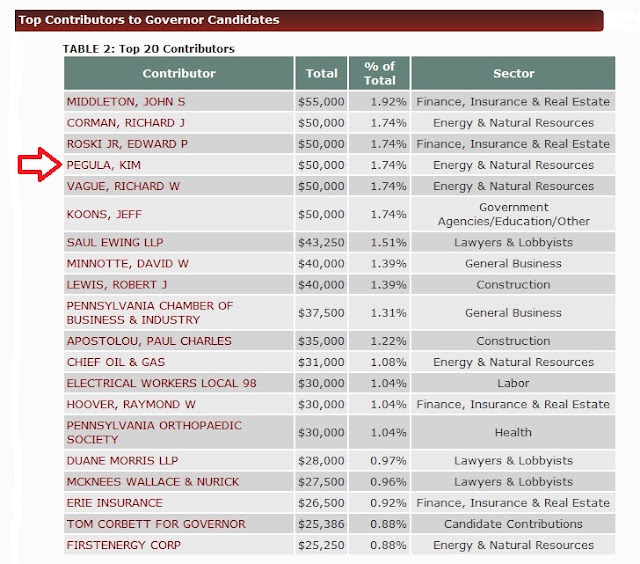This screenshot has width=640, height=564.
Task: Click the % of Total header
Action: 379,73
